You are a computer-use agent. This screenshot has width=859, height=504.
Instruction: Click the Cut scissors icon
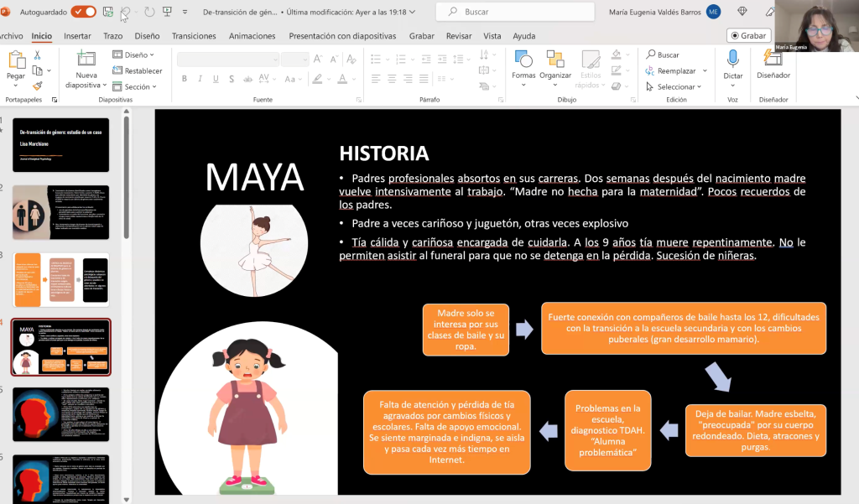tap(37, 55)
